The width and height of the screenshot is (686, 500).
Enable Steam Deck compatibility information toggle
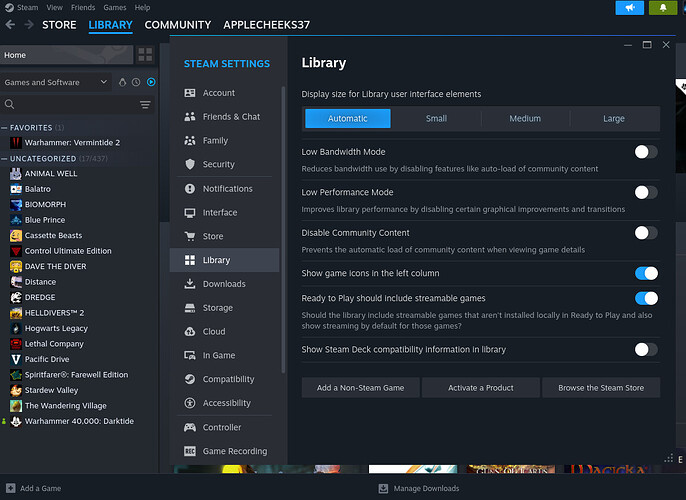(646, 349)
